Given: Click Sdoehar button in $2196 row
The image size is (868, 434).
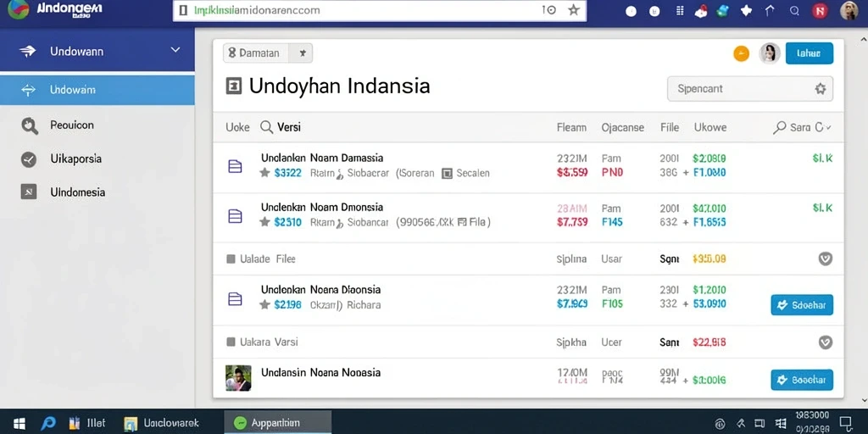Looking at the screenshot, I should click(802, 305).
